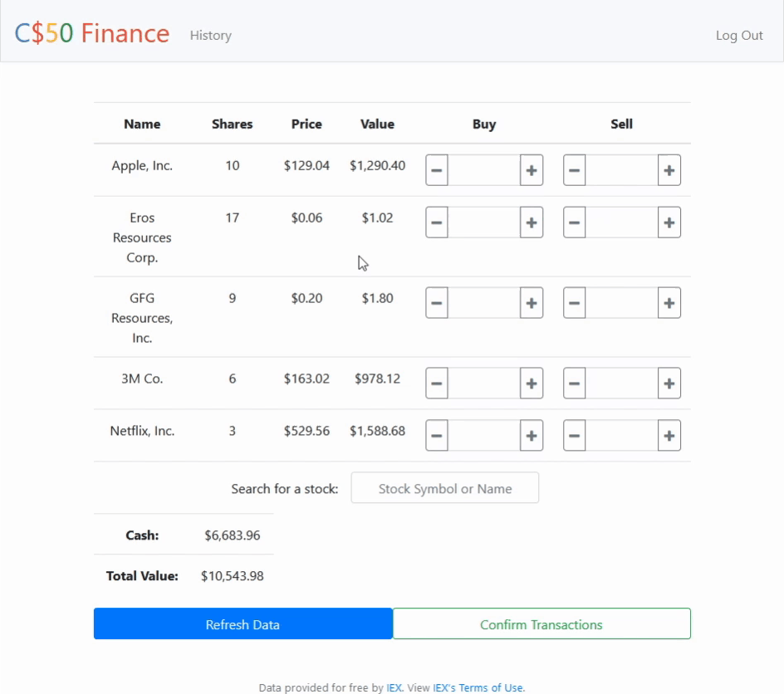Select Netflix Sell quantity input box
Image resolution: width=784 pixels, height=694 pixels.
621,436
